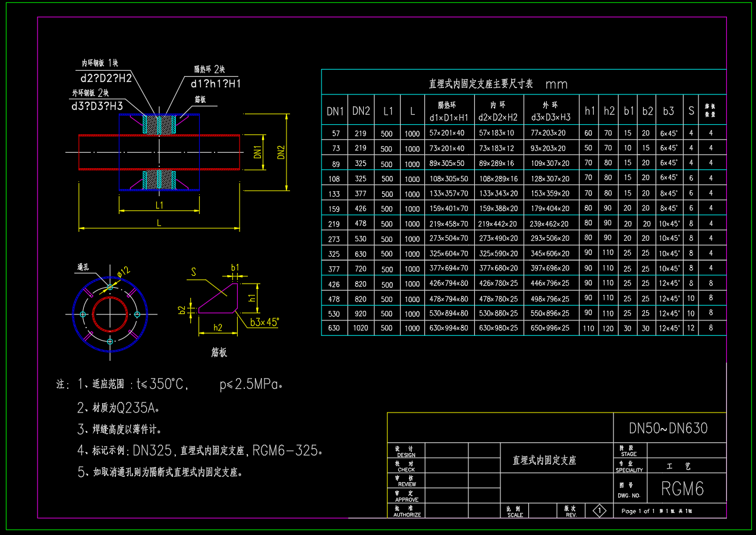Select the d2?D2?H2 leader annotation

click(x=106, y=78)
